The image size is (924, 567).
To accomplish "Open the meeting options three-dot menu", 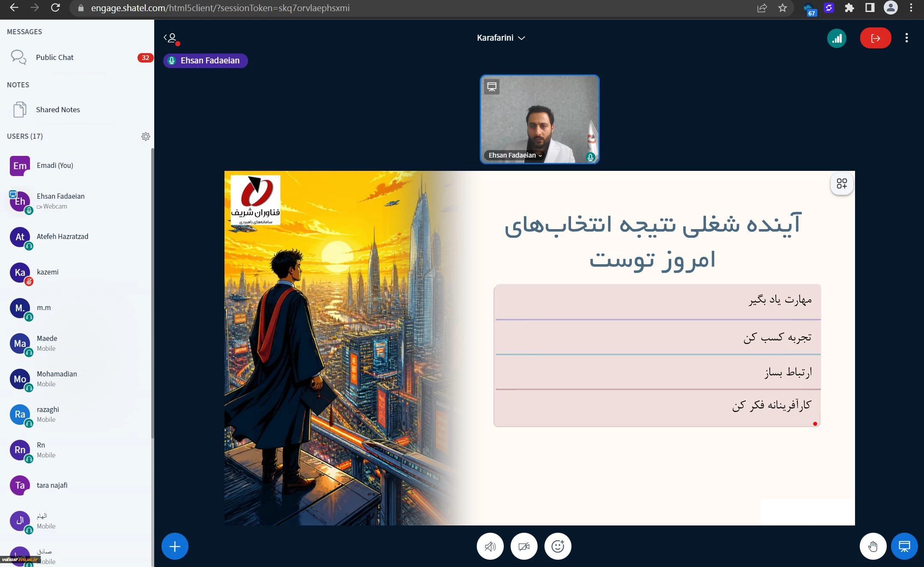I will [906, 38].
